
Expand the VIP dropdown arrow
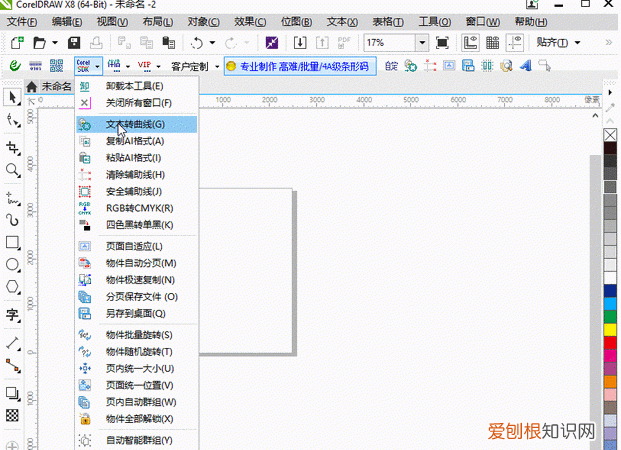pos(158,66)
